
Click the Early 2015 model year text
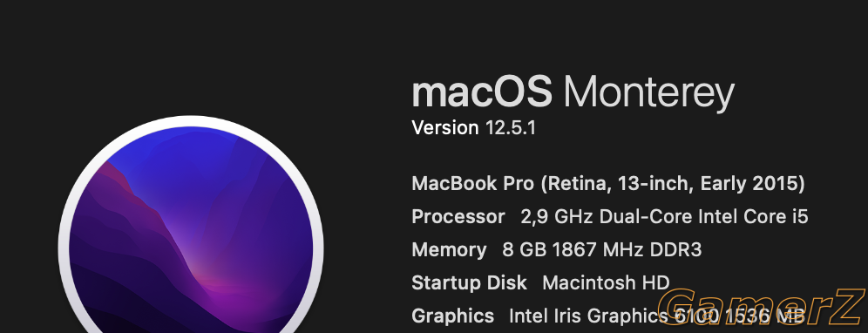[x=752, y=183]
